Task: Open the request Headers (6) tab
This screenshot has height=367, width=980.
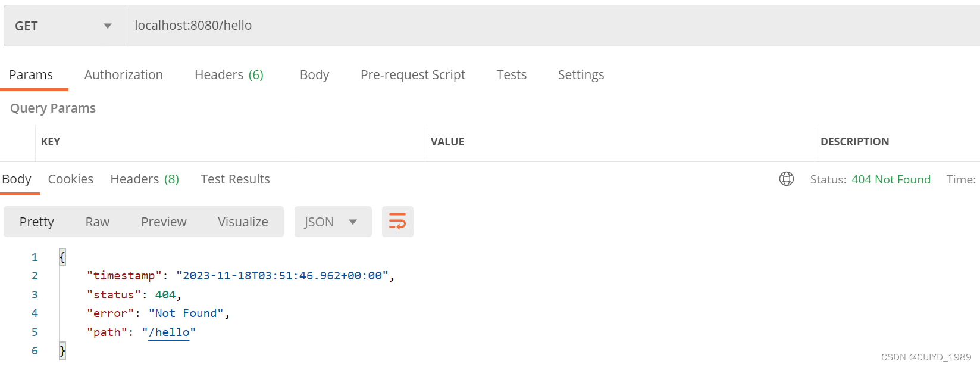Action: point(229,75)
